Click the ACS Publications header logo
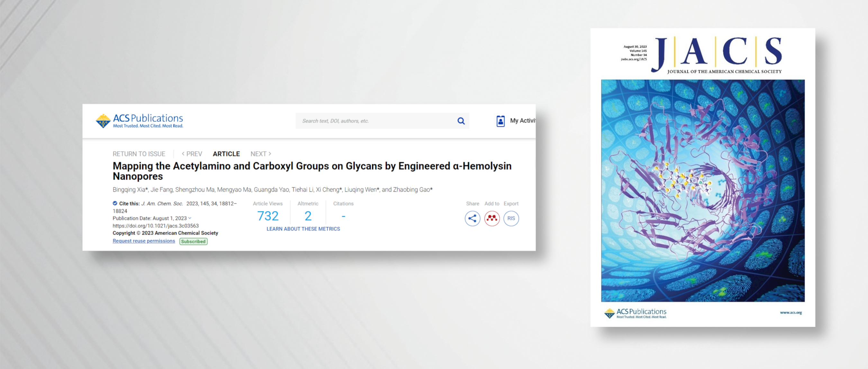 [140, 121]
